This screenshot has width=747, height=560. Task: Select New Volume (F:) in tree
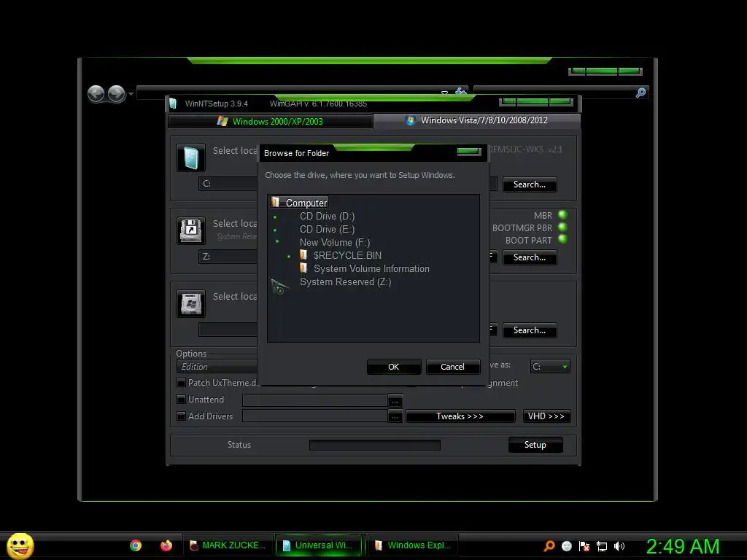[x=334, y=242]
